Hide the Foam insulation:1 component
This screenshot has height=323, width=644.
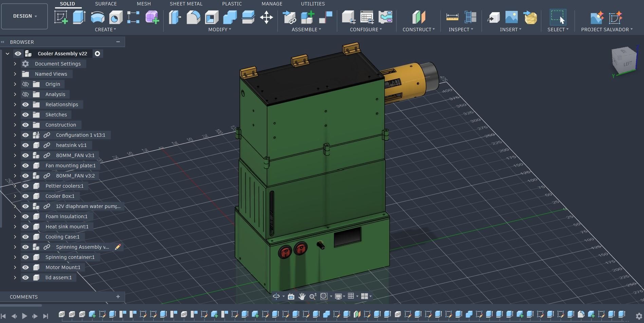click(x=25, y=216)
